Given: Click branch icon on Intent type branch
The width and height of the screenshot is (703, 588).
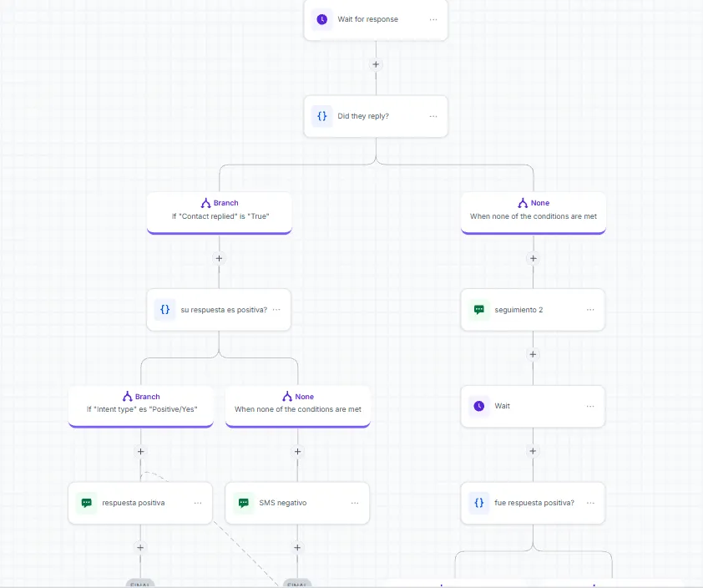Looking at the screenshot, I should pos(128,397).
